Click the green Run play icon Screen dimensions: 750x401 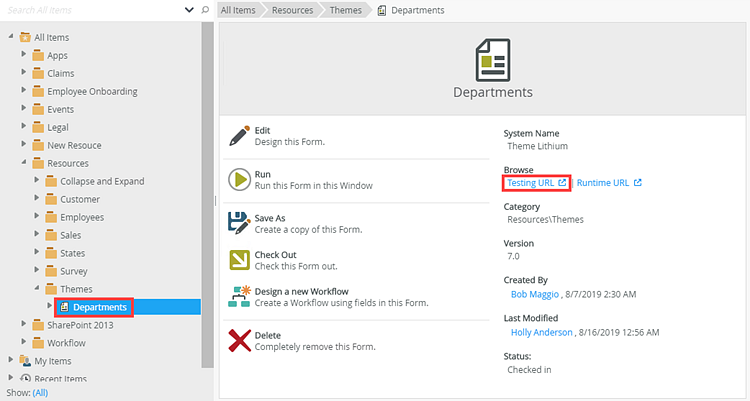tap(239, 179)
